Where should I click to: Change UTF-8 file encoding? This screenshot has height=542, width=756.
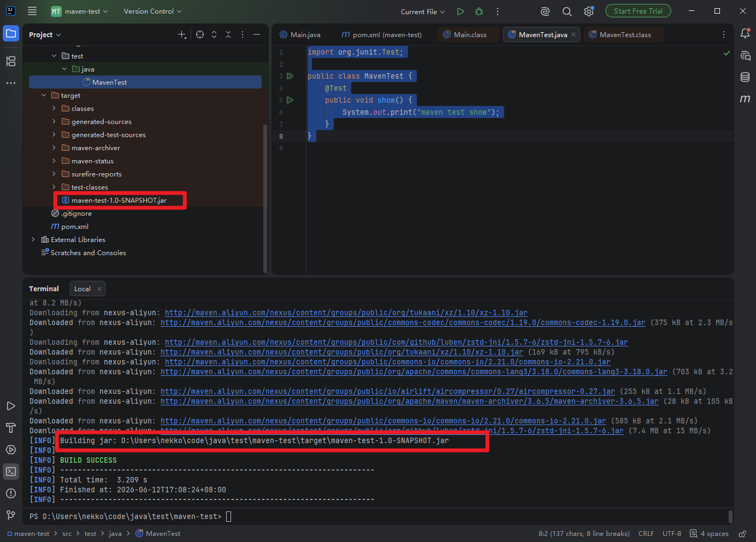(672, 534)
